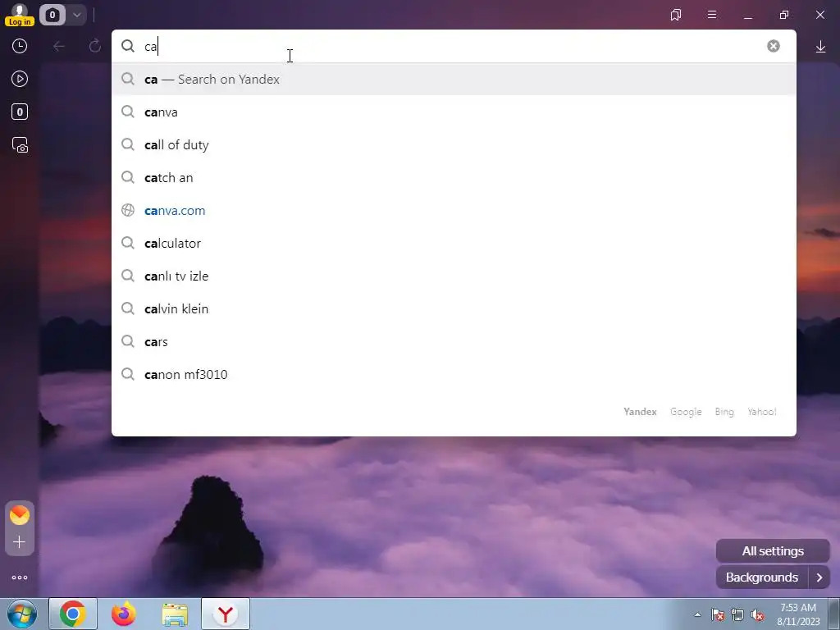Open the screenshot camera tool in sidebar
The width and height of the screenshot is (840, 630).
point(20,145)
